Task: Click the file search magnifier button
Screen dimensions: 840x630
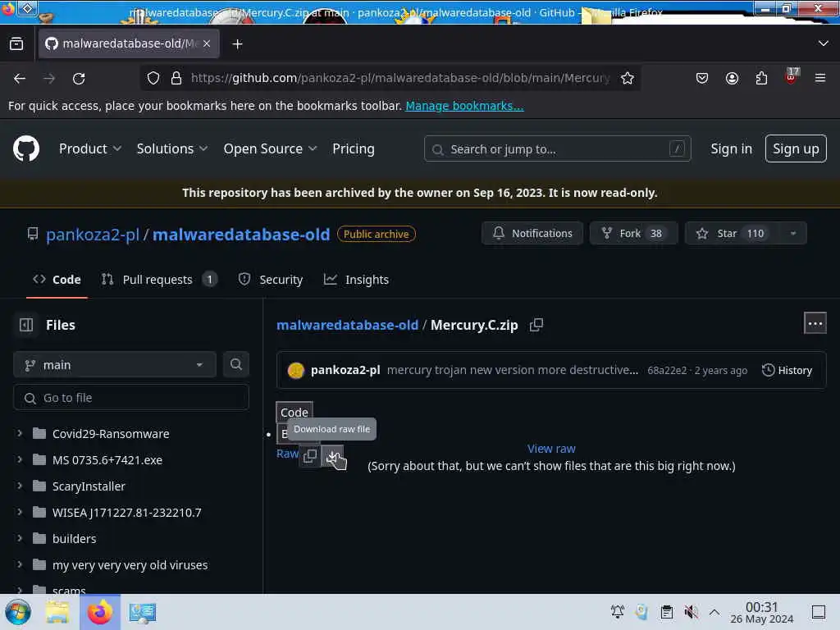Action: click(235, 364)
